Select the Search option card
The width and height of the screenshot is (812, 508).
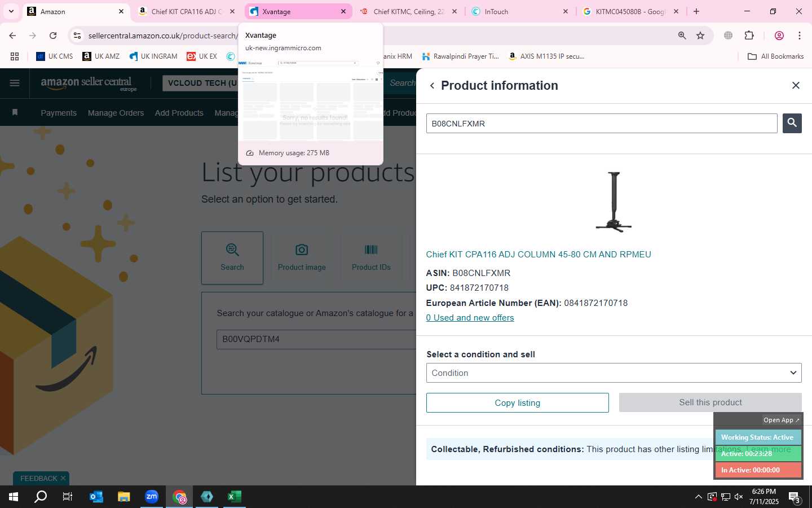(232, 257)
